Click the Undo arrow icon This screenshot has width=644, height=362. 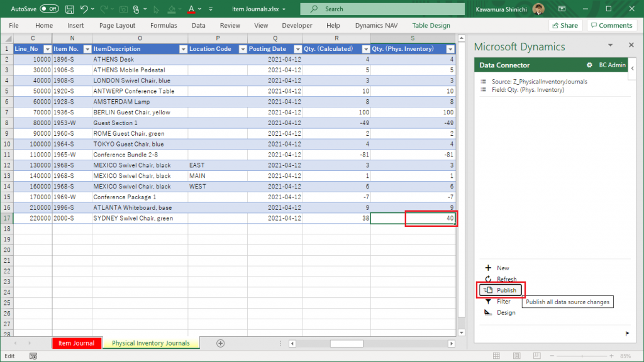(84, 9)
